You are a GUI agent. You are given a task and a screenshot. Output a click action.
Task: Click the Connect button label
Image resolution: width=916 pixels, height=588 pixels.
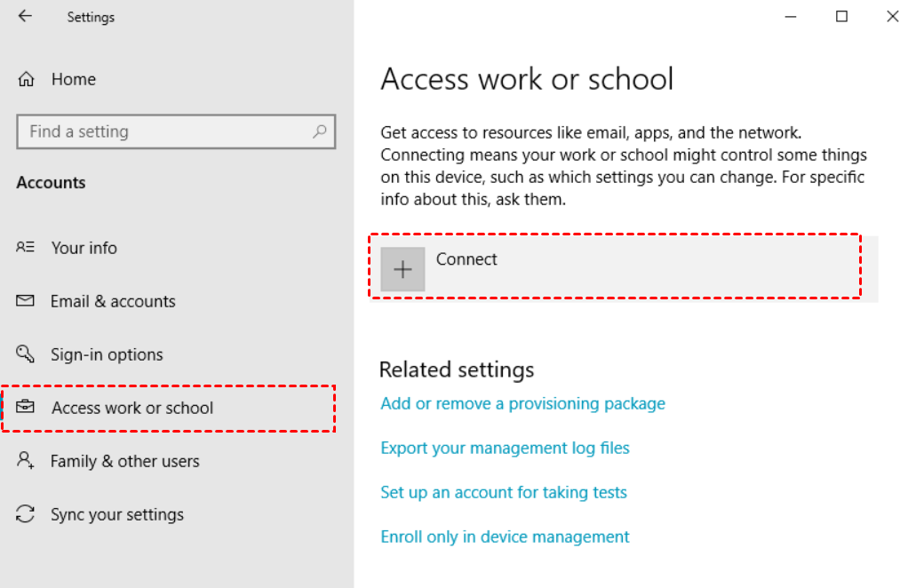(x=466, y=259)
